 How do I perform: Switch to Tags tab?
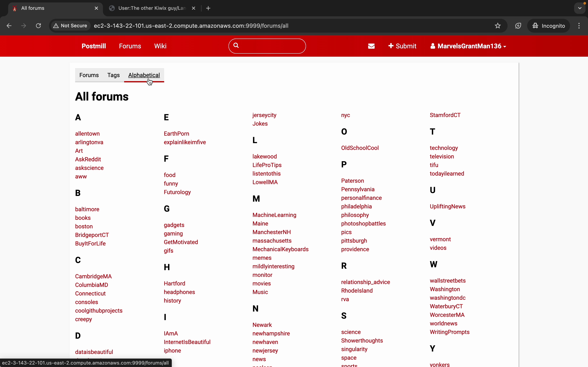(114, 75)
